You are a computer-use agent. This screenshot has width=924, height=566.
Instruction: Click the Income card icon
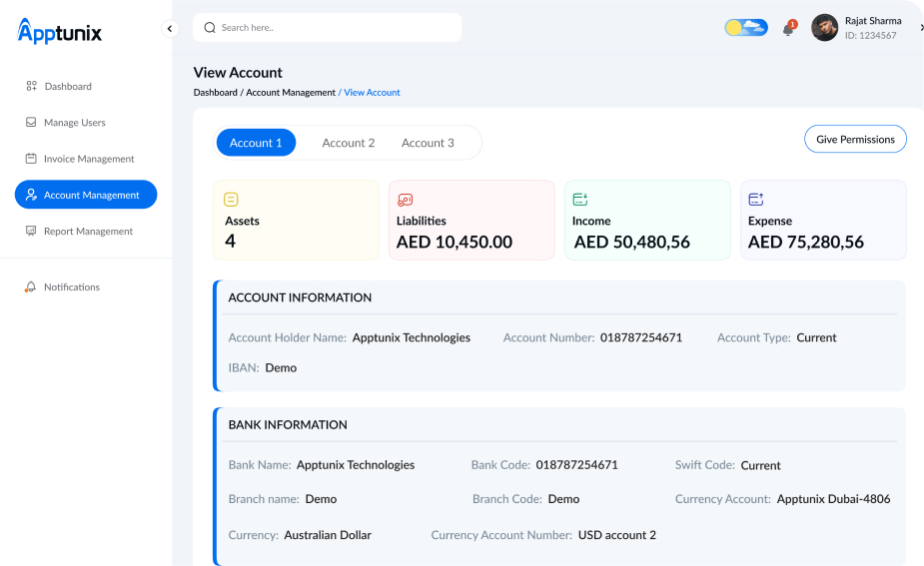(580, 200)
